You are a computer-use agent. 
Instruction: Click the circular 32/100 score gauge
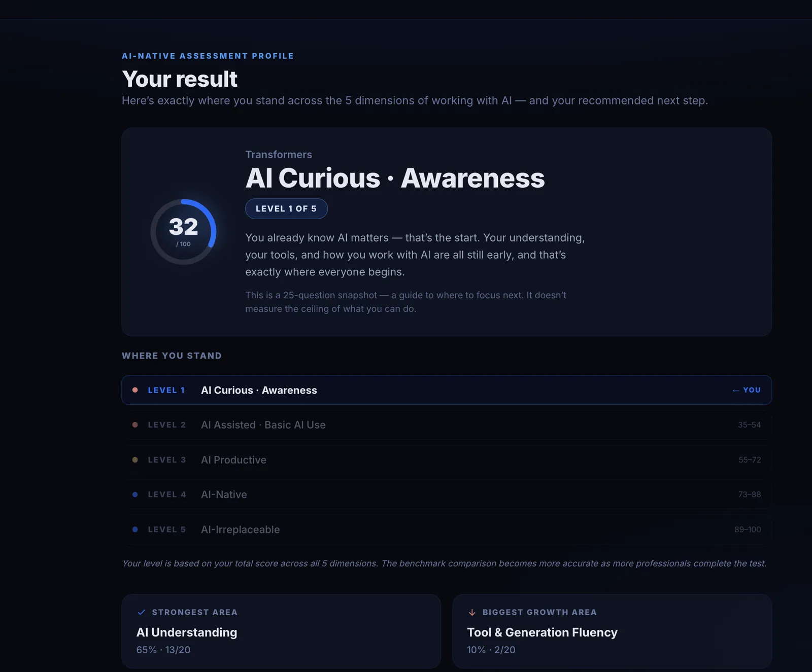click(184, 232)
